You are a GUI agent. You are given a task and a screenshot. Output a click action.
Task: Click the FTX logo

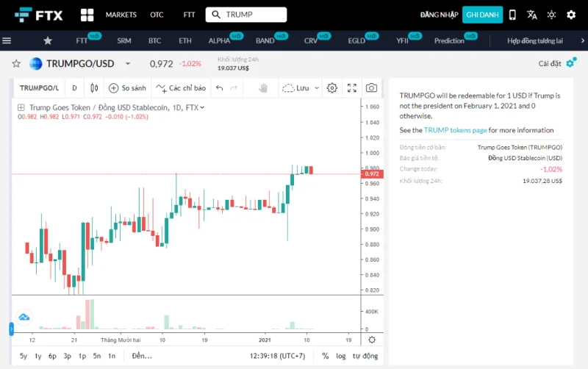coord(39,15)
